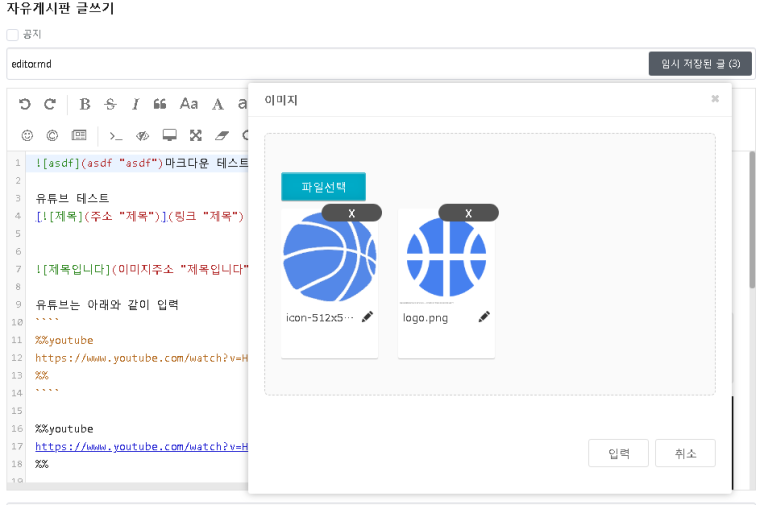Screen dimensions: 760x505
Task: Clear the editor with the eraser icon
Action: pyautogui.click(x=222, y=135)
